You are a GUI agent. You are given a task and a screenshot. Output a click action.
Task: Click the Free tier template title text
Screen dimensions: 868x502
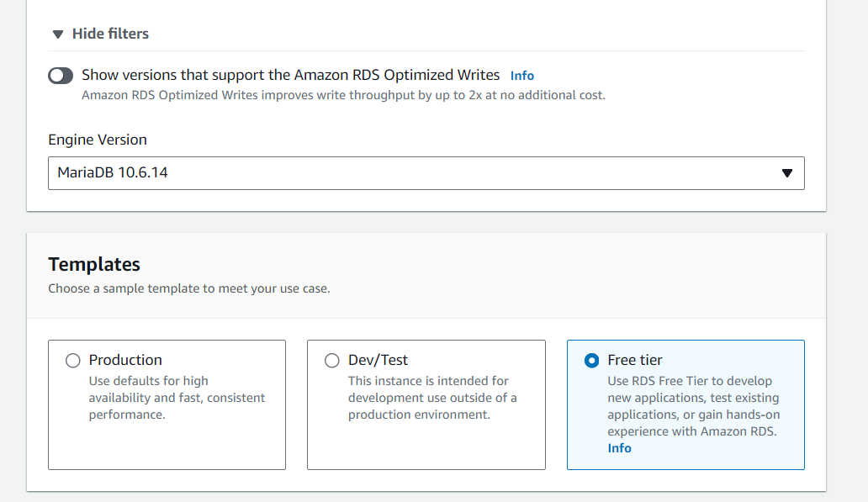[635, 360]
